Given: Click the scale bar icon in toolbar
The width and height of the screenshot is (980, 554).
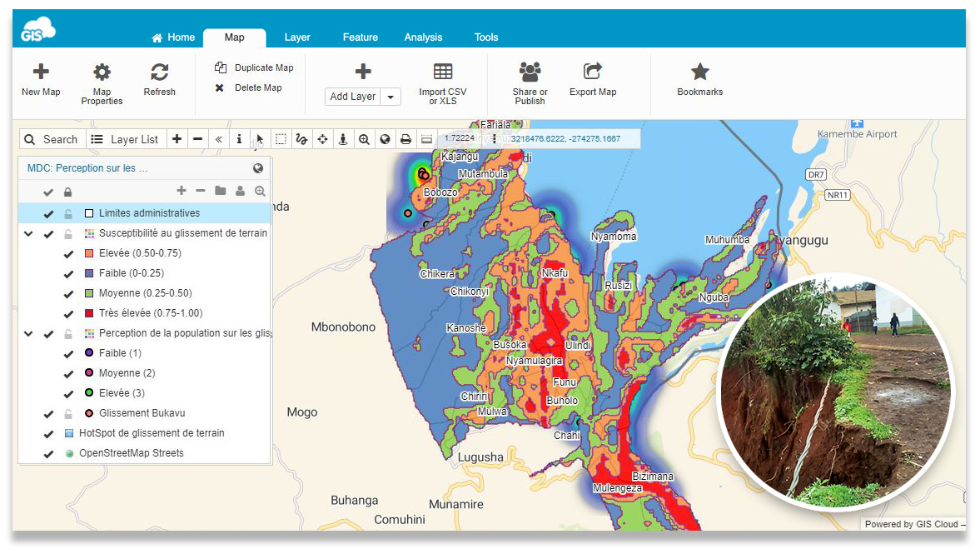Looking at the screenshot, I should click(426, 139).
